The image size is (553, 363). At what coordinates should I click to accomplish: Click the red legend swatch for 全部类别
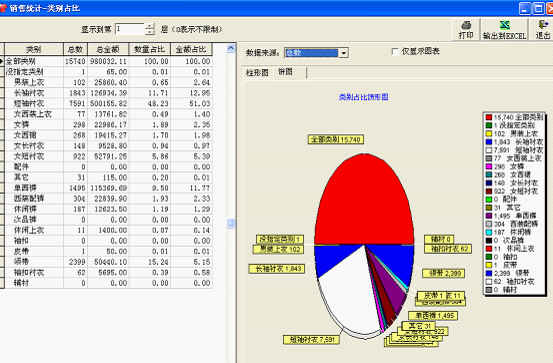point(488,117)
